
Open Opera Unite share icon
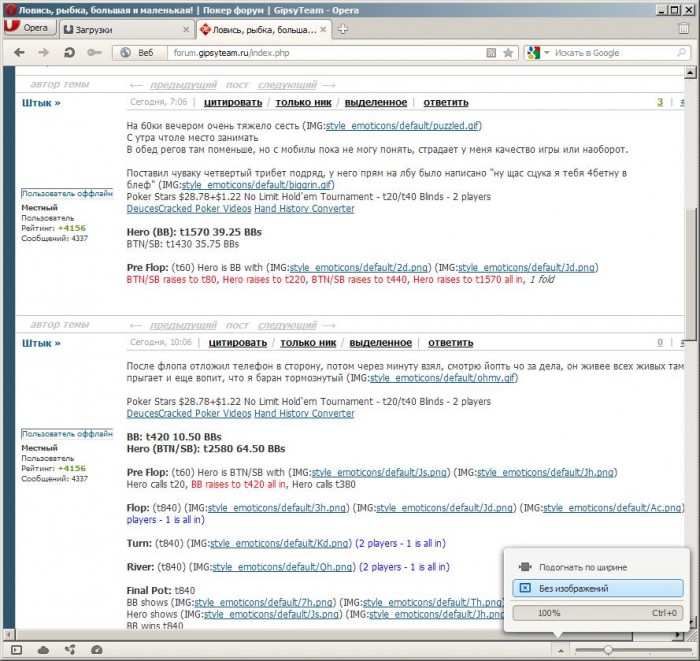tap(70, 650)
